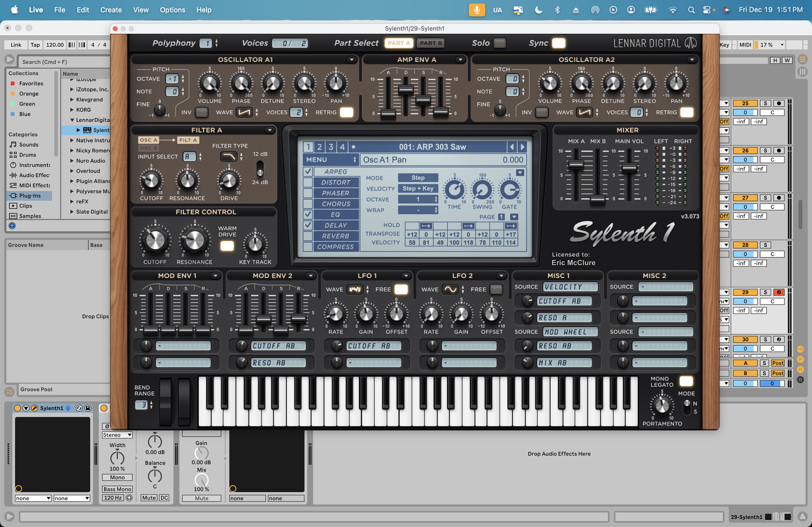Advance to the next Sylenth1 preset arrow

(x=522, y=147)
